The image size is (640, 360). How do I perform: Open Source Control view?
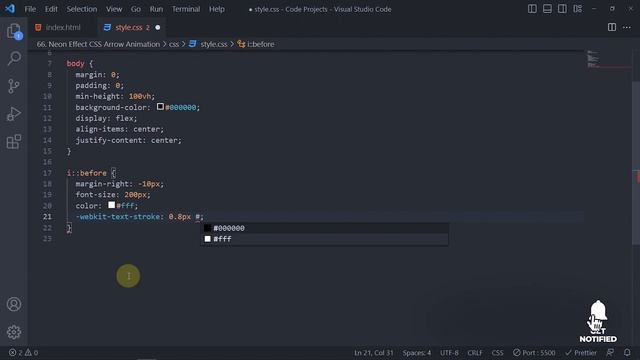pyautogui.click(x=14, y=86)
